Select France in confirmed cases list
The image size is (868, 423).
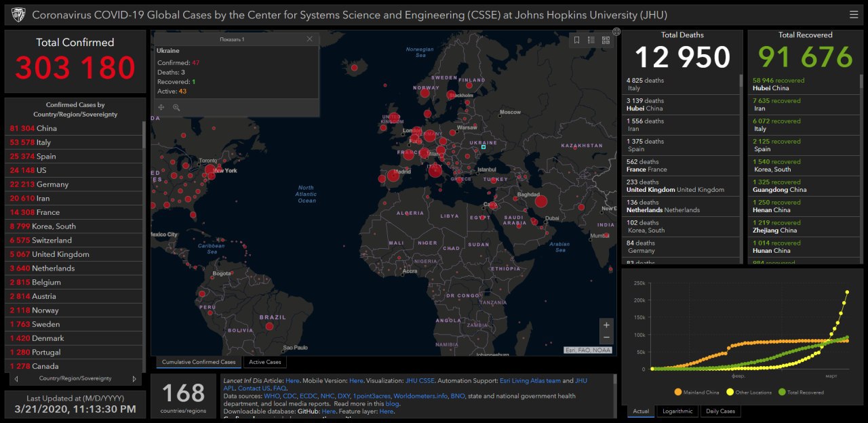tap(75, 212)
